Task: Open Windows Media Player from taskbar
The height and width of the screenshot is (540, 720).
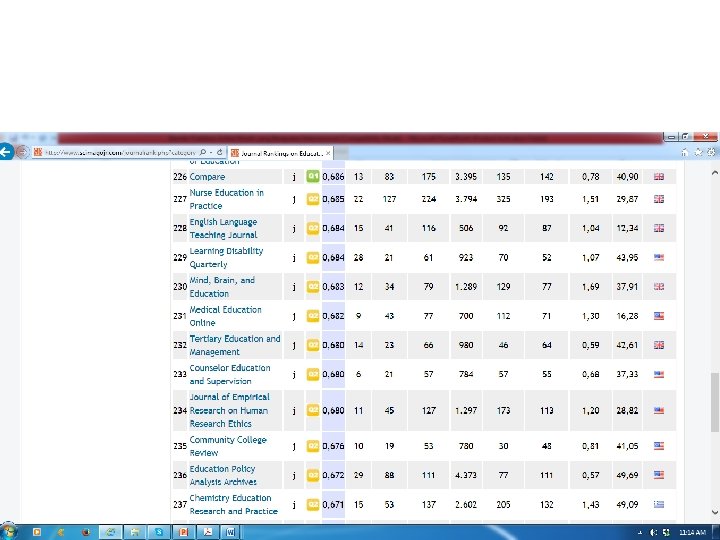Action: [37, 532]
